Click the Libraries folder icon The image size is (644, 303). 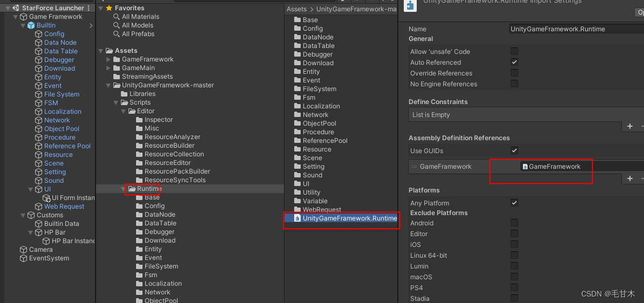pos(124,94)
